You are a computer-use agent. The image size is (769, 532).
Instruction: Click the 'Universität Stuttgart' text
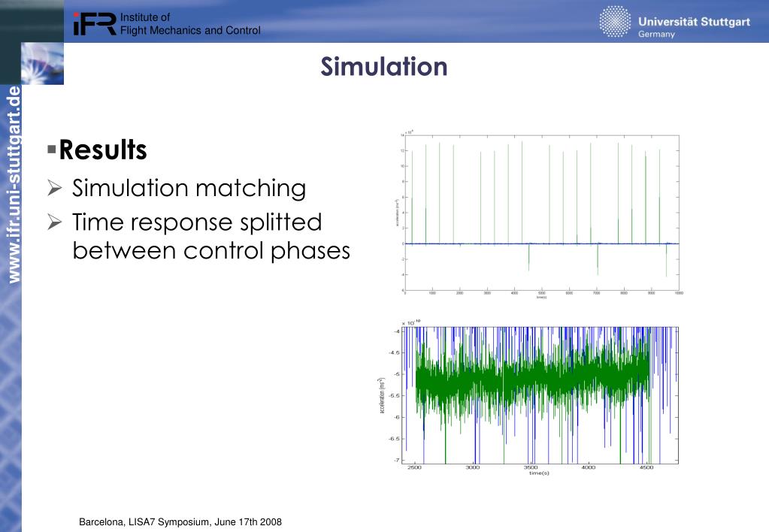[x=694, y=22]
